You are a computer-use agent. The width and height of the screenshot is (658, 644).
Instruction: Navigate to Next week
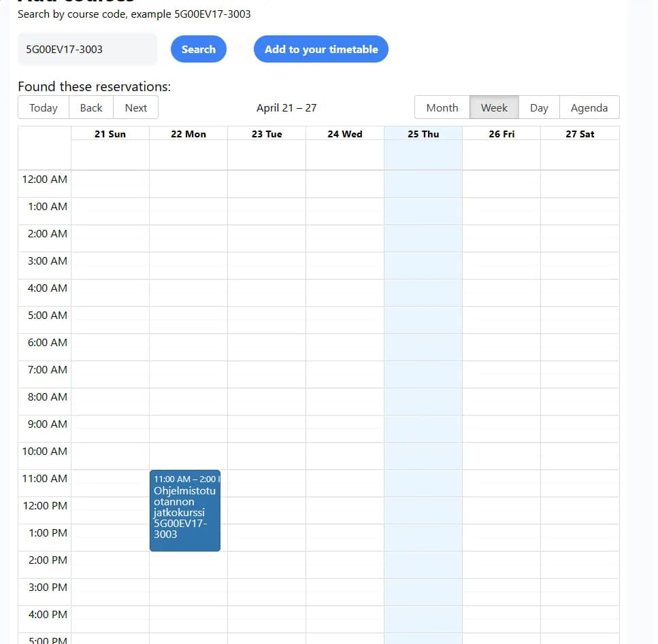[x=136, y=107]
